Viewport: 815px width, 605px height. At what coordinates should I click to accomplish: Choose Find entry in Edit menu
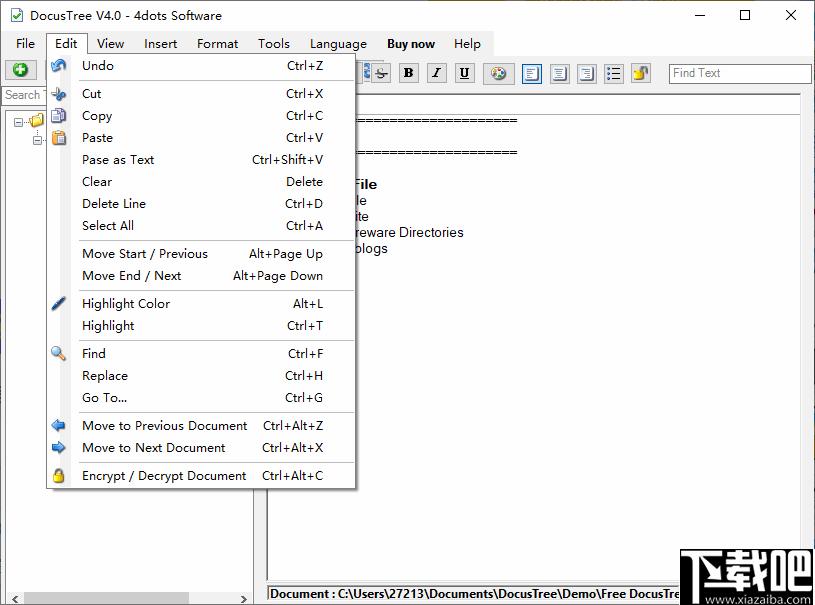click(201, 353)
